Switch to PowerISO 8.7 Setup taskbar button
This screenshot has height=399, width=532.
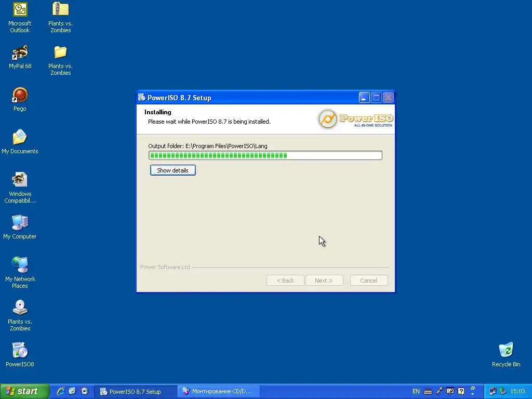point(135,392)
